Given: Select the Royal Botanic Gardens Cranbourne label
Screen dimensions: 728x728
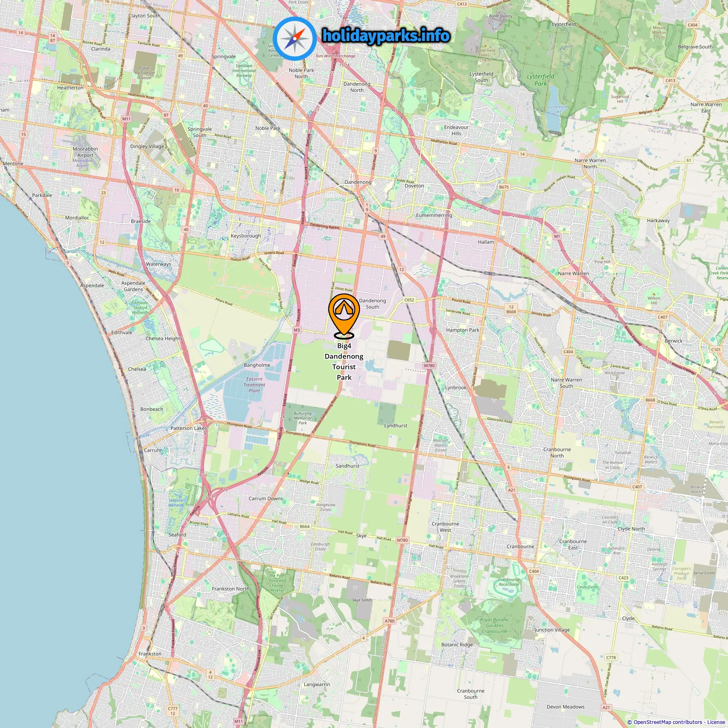Looking at the screenshot, I should (x=494, y=625).
